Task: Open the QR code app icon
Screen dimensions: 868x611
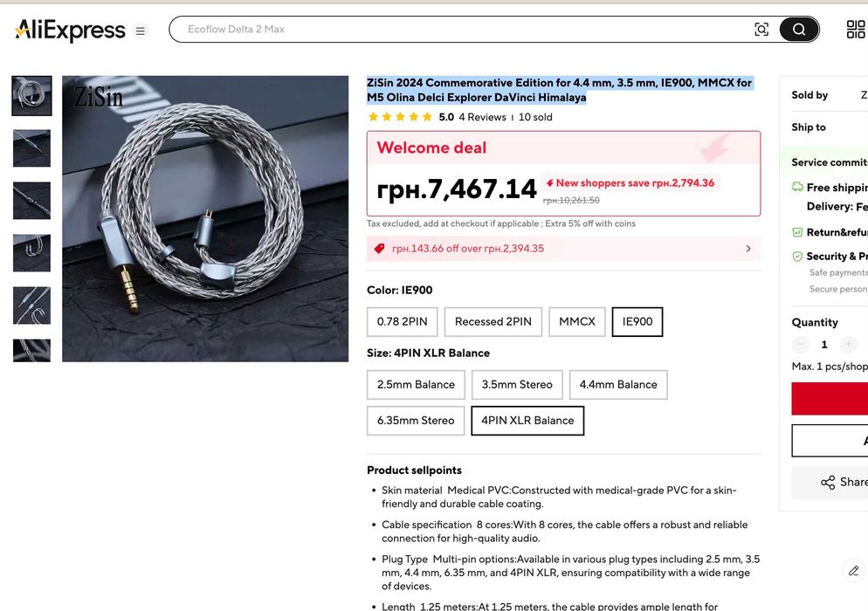Action: [x=856, y=30]
